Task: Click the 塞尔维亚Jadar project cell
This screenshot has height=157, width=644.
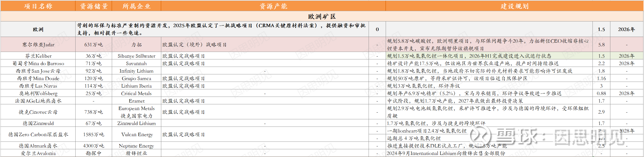Action: click(38, 44)
